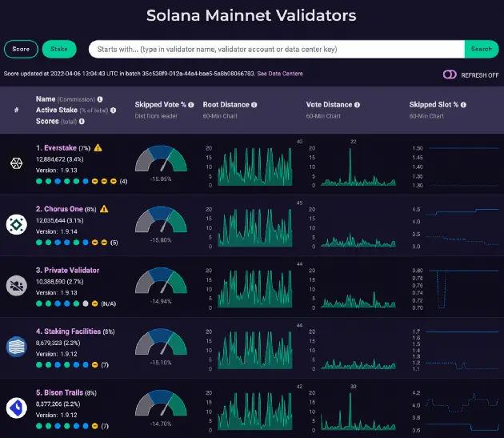Viewport: 504px width, 438px height.
Task: Click Chorus One root distance chart
Action: pos(255,227)
